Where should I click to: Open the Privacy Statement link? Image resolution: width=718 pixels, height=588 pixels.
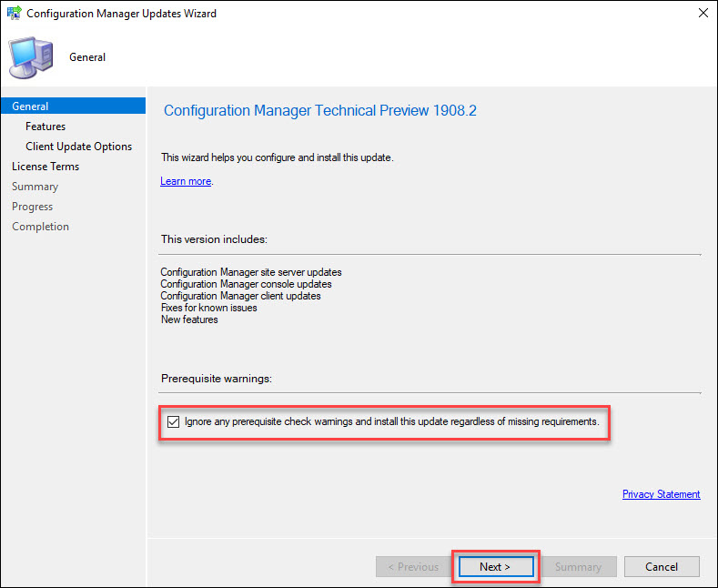[x=662, y=494]
